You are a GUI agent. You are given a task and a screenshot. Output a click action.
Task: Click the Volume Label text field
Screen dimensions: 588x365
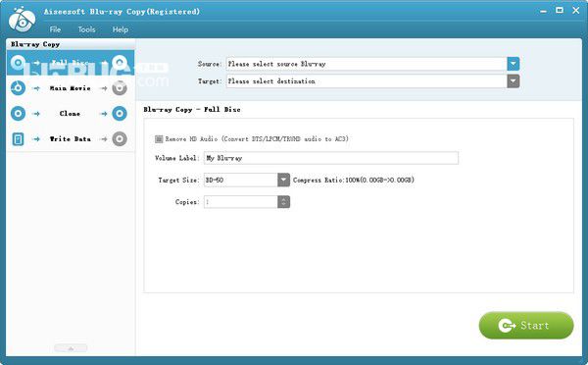click(331, 158)
